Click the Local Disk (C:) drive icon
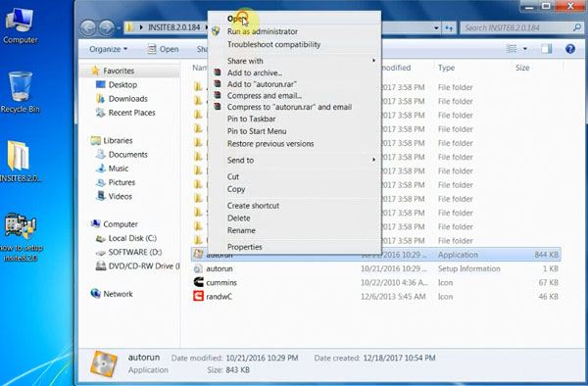 pyautogui.click(x=101, y=238)
